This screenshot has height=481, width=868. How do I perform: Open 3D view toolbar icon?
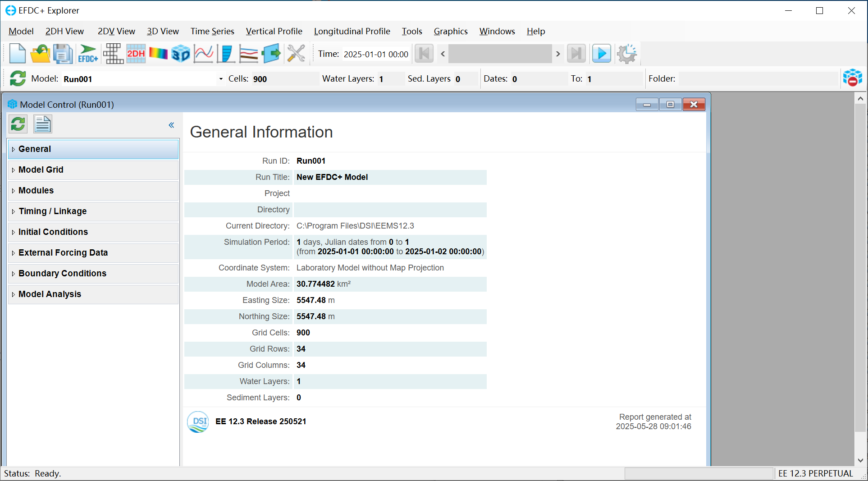(181, 54)
